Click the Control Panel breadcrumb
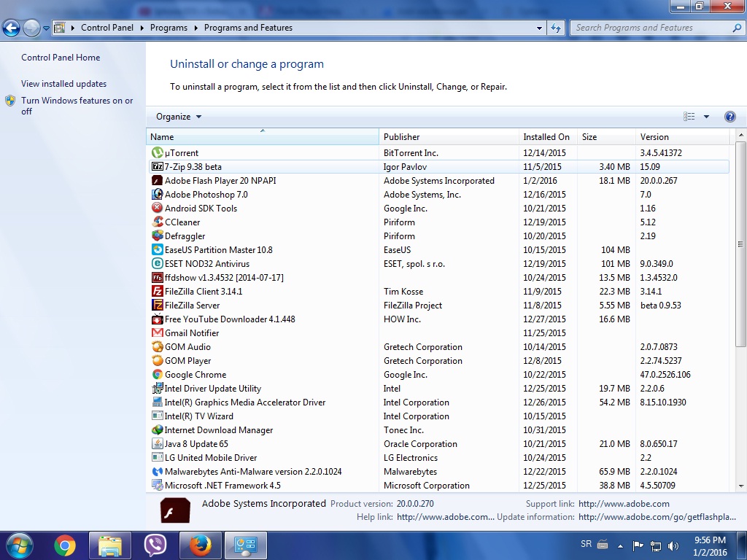Viewport: 747px width, 560px height. point(107,28)
